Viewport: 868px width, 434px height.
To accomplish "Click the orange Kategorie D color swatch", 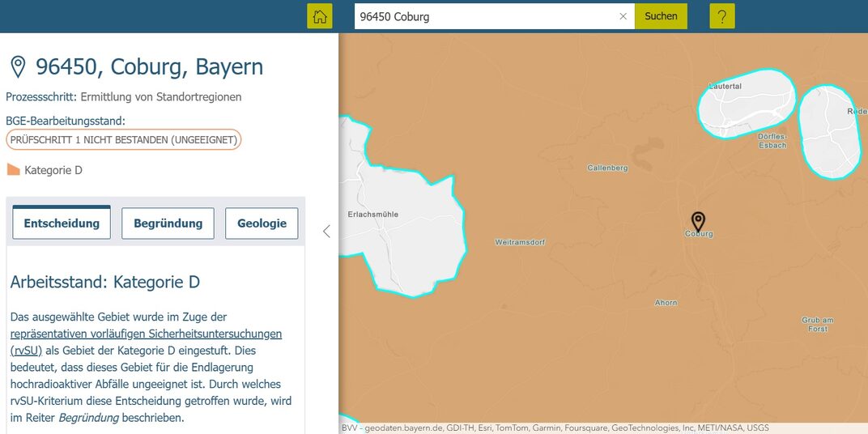I will click(13, 170).
